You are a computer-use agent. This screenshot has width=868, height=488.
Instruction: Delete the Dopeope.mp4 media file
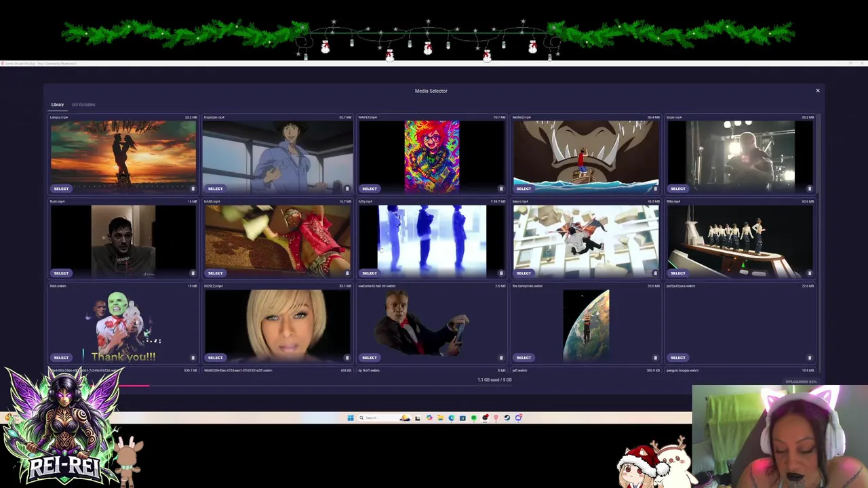[347, 188]
